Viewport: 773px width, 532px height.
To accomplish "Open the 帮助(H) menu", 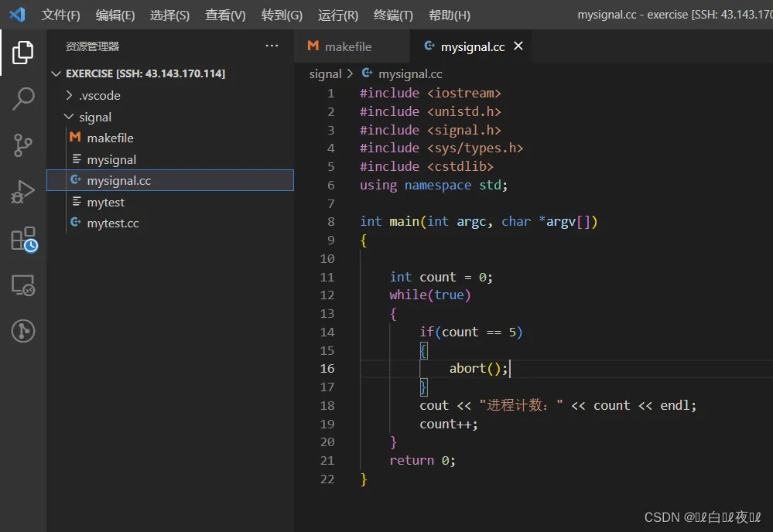I will click(x=449, y=15).
